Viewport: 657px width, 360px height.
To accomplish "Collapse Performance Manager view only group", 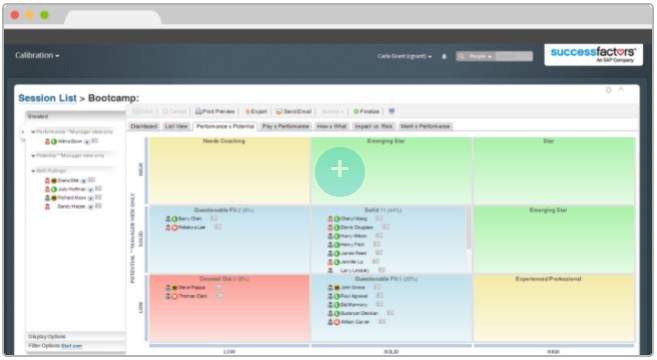I will pyautogui.click(x=33, y=132).
